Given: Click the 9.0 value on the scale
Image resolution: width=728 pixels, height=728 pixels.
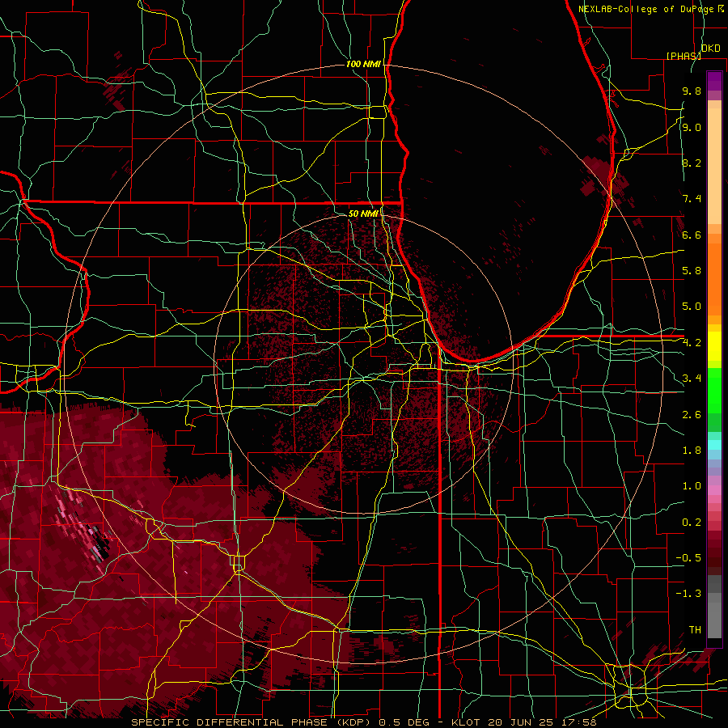Looking at the screenshot, I should click(x=692, y=127).
